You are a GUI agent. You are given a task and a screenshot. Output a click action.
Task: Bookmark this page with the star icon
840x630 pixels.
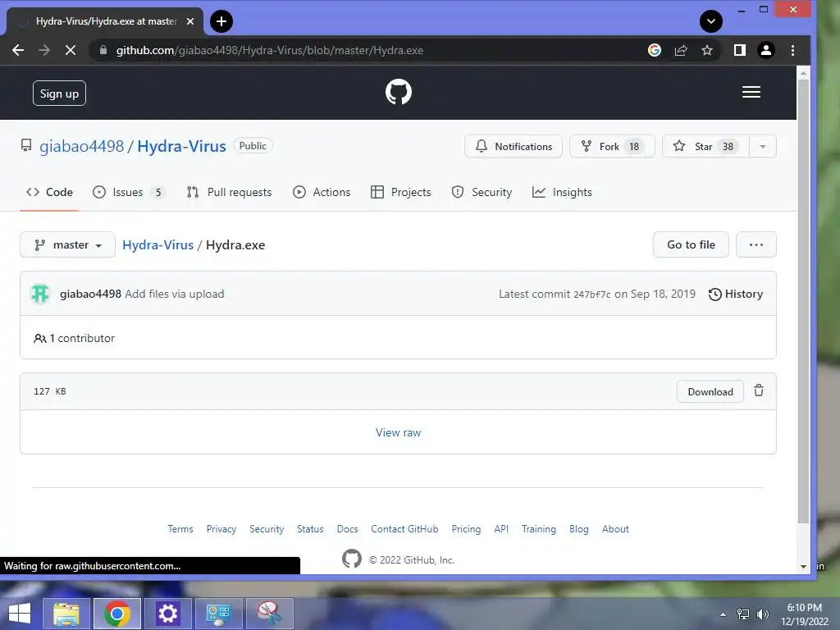tap(707, 50)
